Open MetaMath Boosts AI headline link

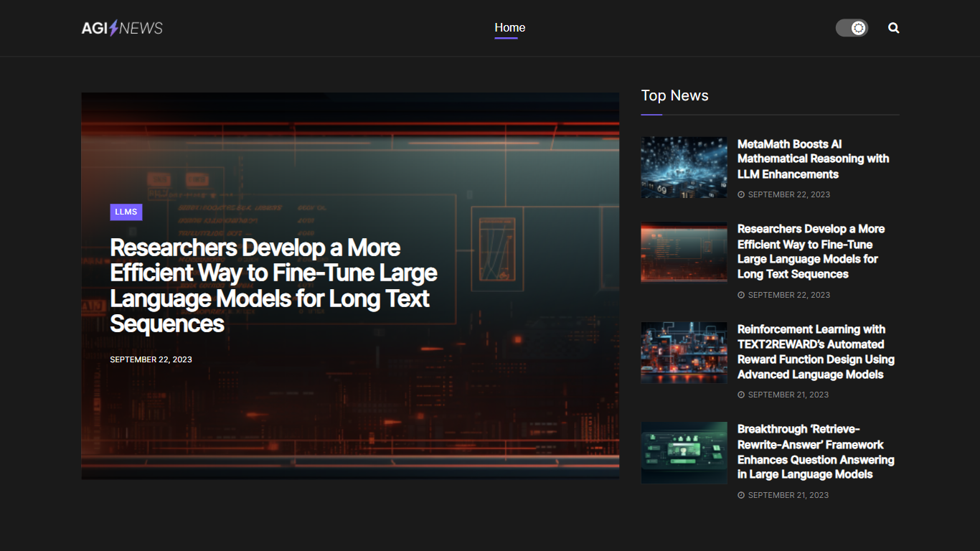pyautogui.click(x=813, y=159)
